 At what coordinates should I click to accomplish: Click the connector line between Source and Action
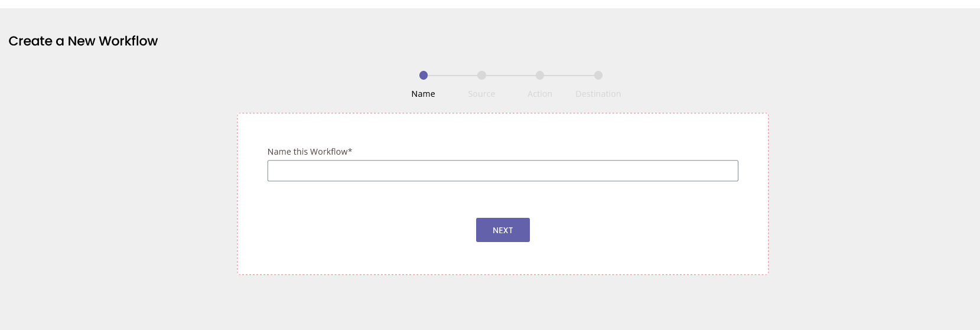point(511,75)
